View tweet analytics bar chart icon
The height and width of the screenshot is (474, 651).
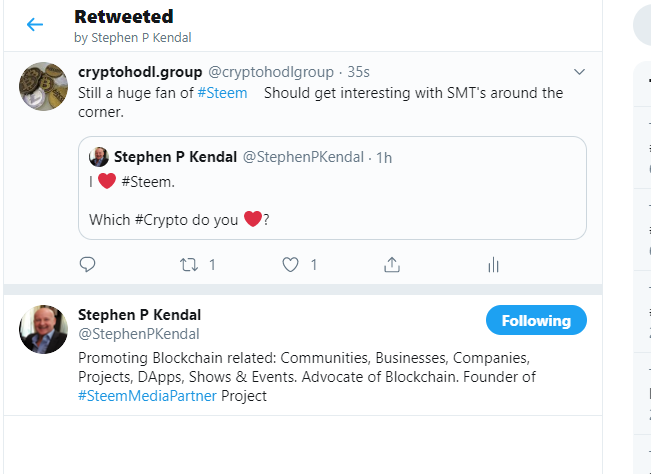coord(492,264)
